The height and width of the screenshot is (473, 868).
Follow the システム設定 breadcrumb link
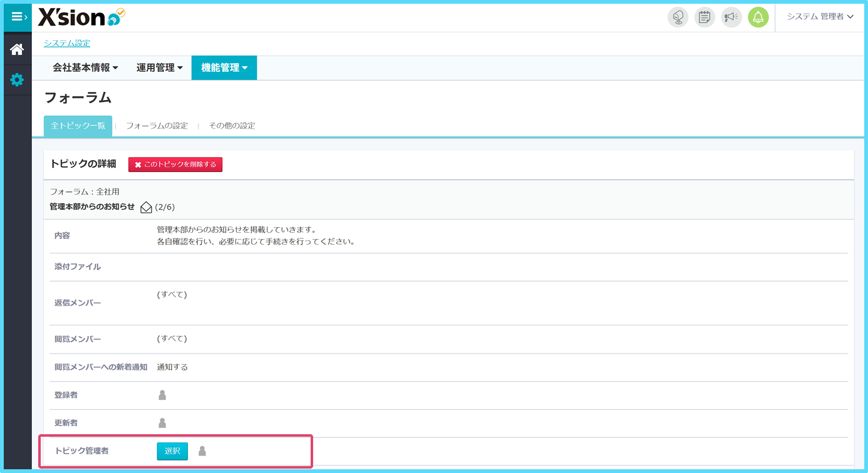(67, 43)
